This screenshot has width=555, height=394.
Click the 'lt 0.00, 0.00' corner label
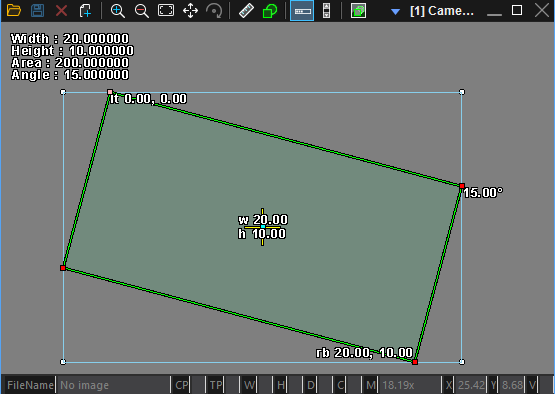[148, 99]
